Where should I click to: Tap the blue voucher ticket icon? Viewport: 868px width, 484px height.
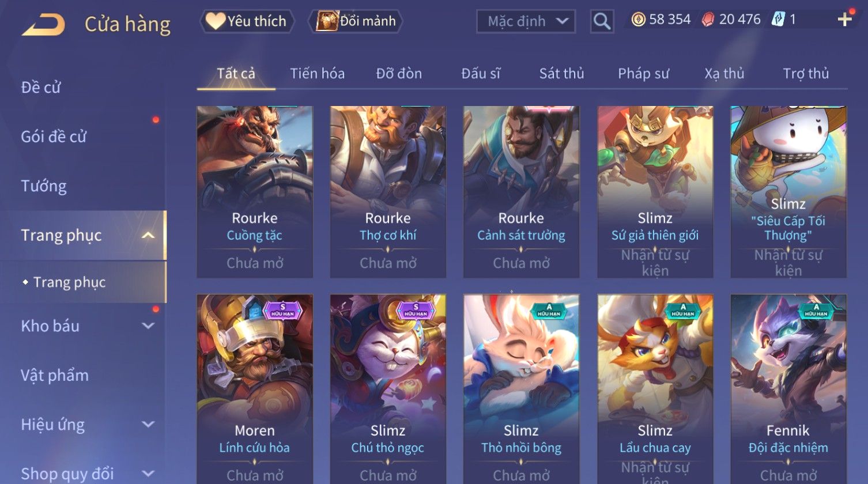click(778, 20)
